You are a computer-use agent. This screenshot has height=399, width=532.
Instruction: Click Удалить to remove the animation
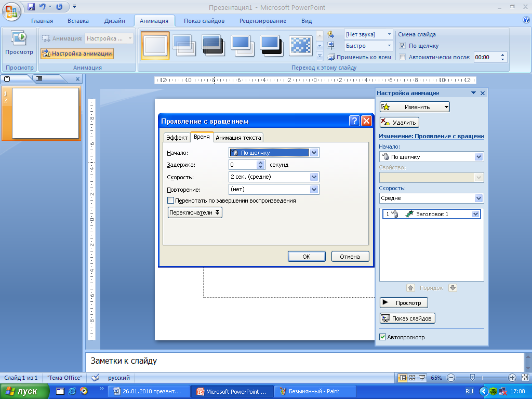(x=400, y=123)
